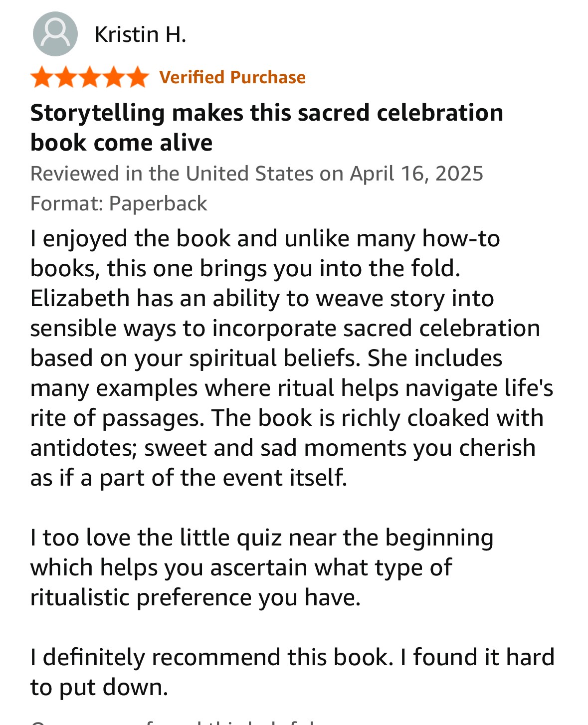Open the reviewer name Kristin H.
This screenshot has height=725, width=588.
(x=140, y=34)
